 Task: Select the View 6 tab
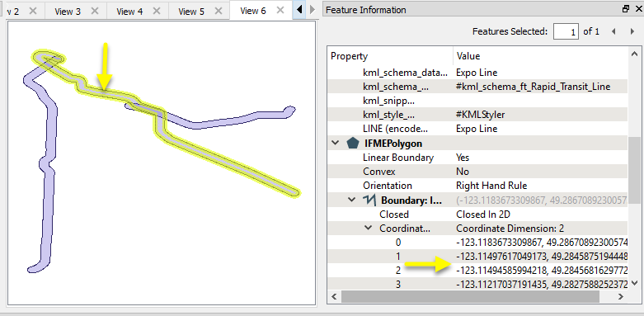(x=252, y=11)
